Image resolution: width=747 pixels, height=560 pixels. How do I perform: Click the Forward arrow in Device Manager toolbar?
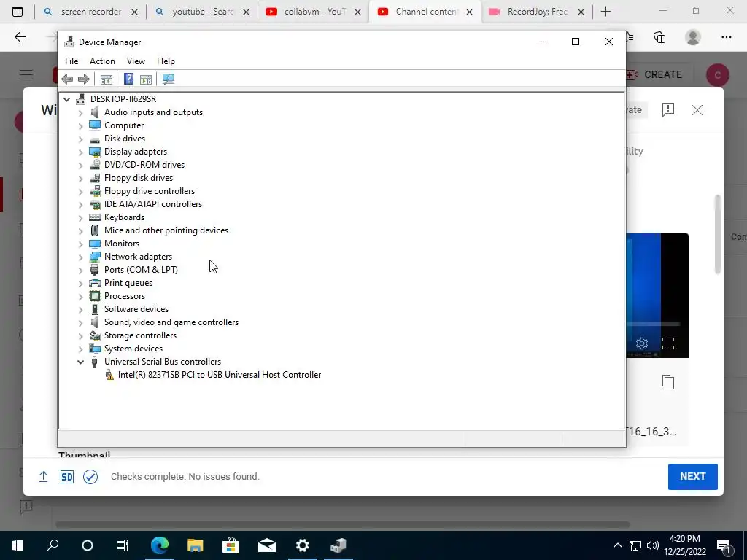click(83, 79)
